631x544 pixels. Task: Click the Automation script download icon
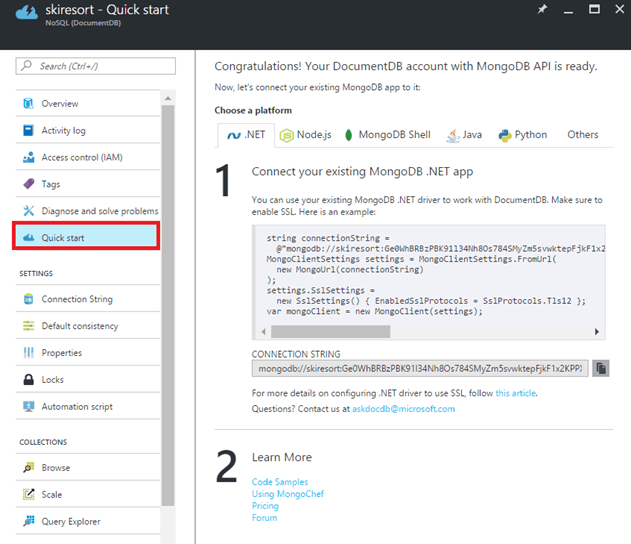pyautogui.click(x=28, y=406)
